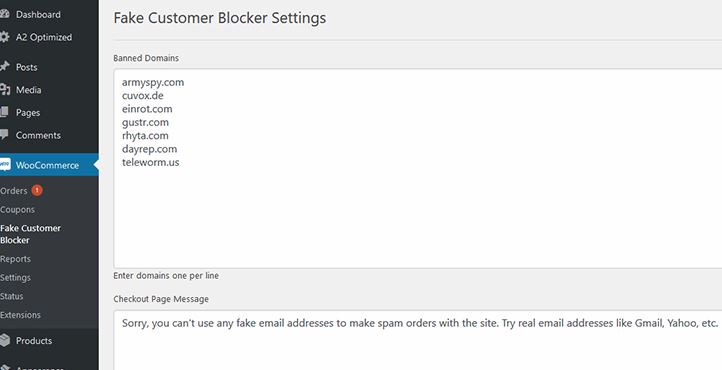Click the A2 Optimized gear icon
The image size is (722, 370).
(x=4, y=37)
